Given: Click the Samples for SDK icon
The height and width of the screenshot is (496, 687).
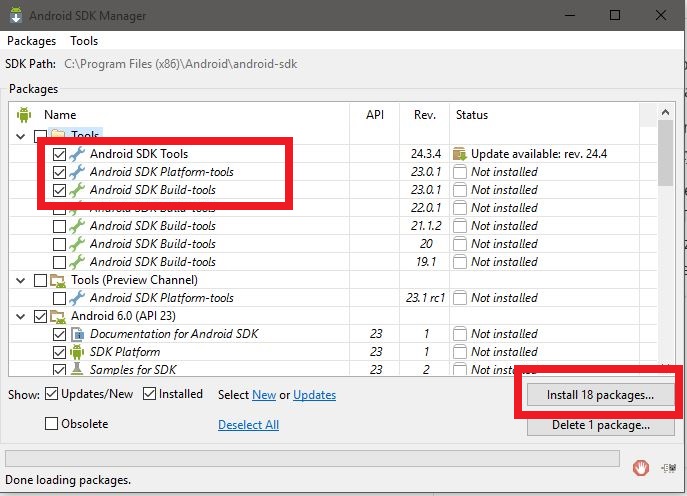Looking at the screenshot, I should pyautogui.click(x=77, y=368).
